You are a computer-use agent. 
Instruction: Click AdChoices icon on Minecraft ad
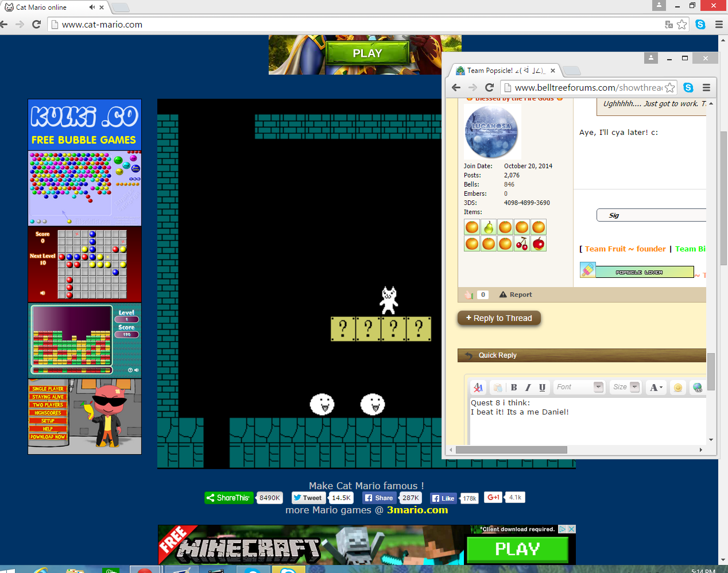[563, 529]
